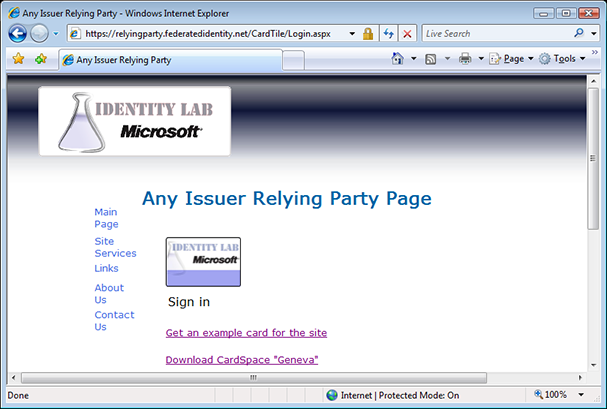Viewport: 607px width, 409px height.
Task: Open the Get an example card link
Action: (x=246, y=332)
